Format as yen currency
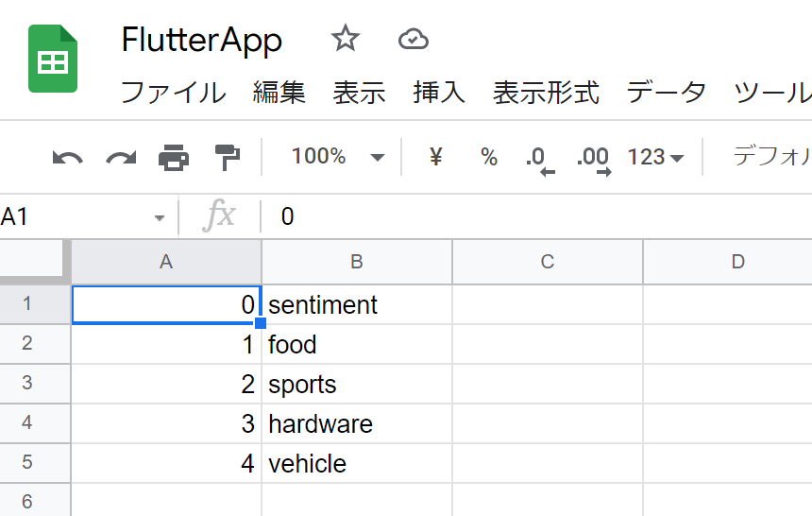This screenshot has height=516, width=812. [435, 157]
